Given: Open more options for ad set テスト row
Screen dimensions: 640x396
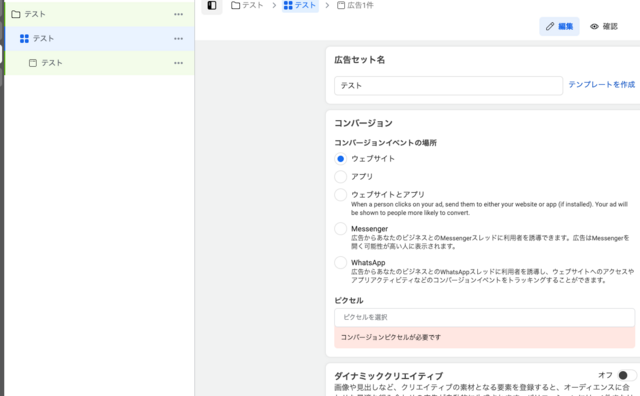Looking at the screenshot, I should pos(178,39).
